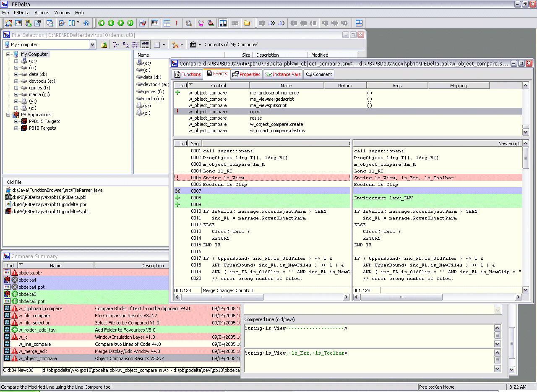
Task: Click the up-one-folder icon beside My Computer combo
Action: (x=104, y=44)
